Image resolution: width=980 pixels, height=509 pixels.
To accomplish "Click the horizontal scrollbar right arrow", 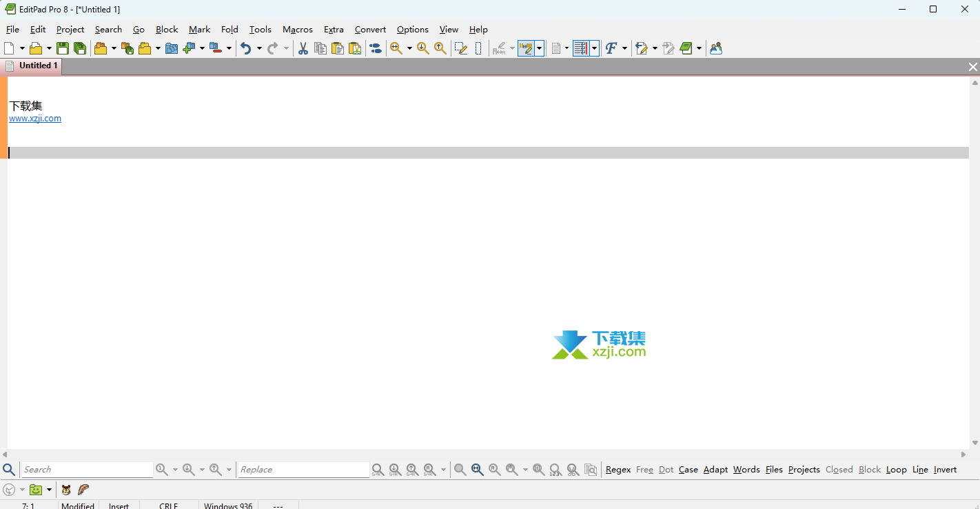I will (x=964, y=455).
